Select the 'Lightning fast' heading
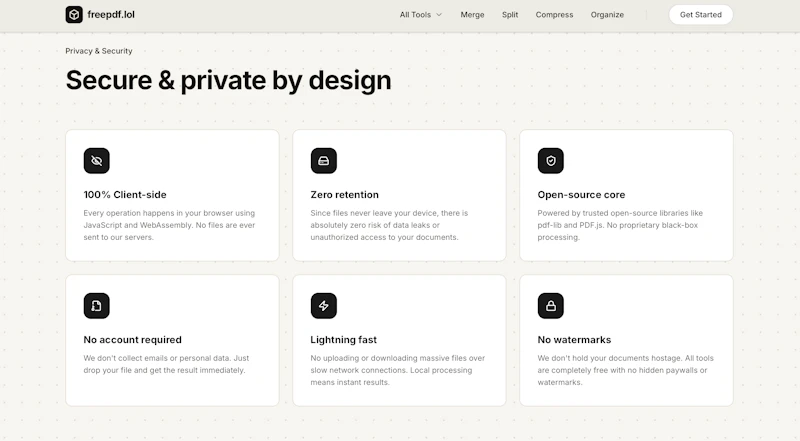 (x=343, y=339)
